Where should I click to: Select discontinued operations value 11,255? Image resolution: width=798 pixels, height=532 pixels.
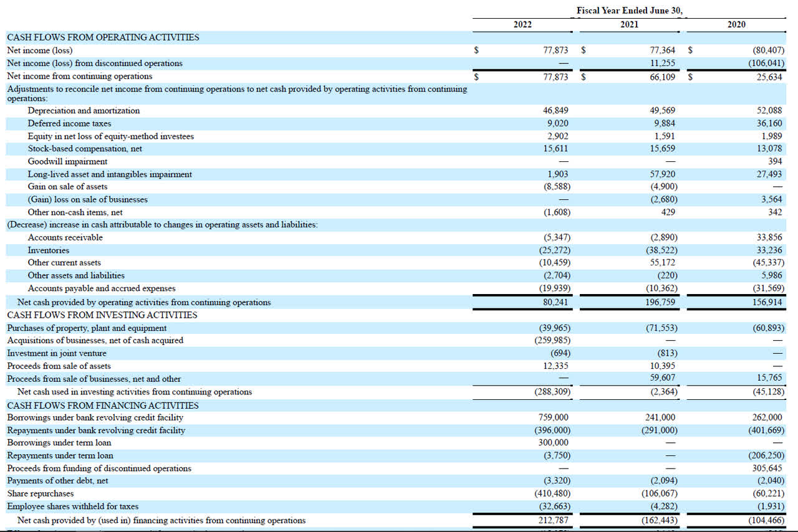pos(662,63)
